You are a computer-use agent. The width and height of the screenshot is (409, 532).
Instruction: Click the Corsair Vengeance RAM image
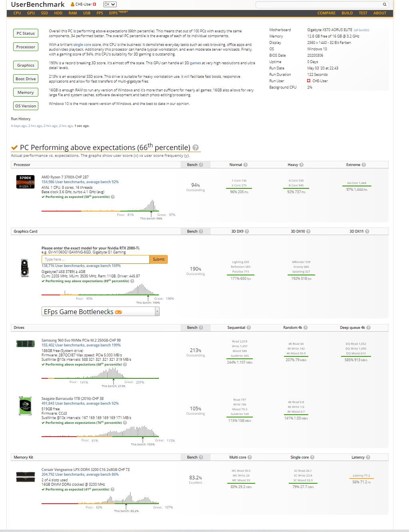(25, 477)
